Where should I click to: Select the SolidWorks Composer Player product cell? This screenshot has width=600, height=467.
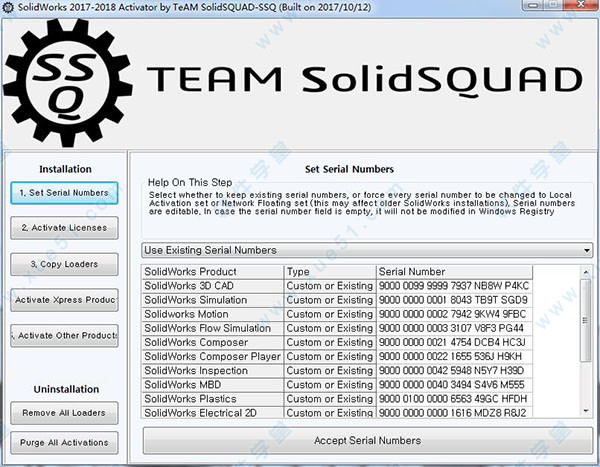(212, 357)
